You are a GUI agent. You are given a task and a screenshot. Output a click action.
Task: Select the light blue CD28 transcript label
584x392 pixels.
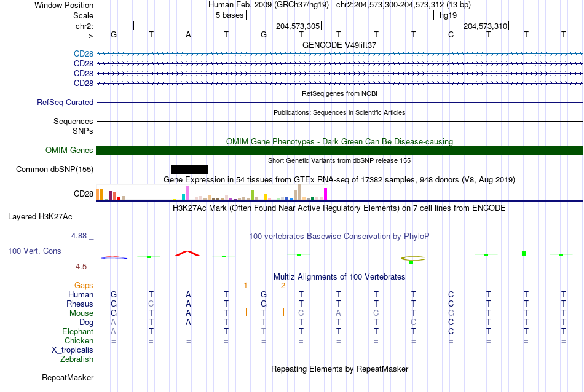coord(84,54)
